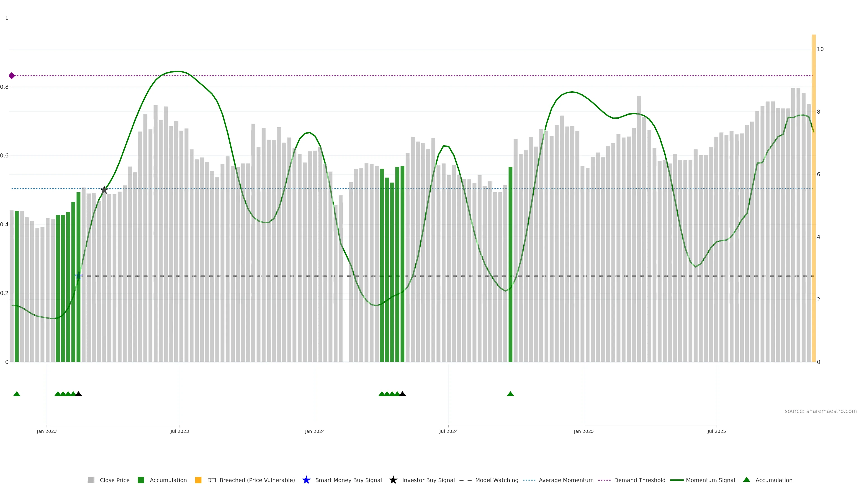The image size is (868, 488).
Task: Toggle Model Watching dashed line legend entry
Action: click(496, 480)
